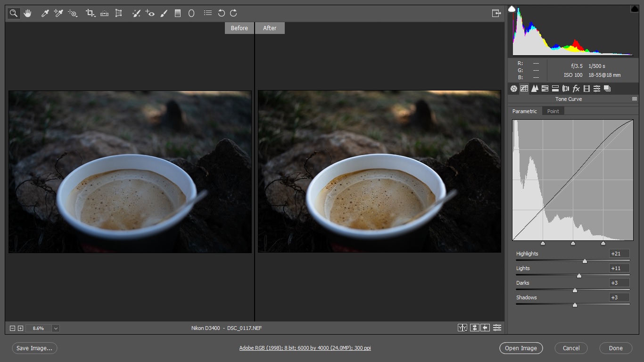
Task: Open the Snapshots panel icon
Action: 607,89
